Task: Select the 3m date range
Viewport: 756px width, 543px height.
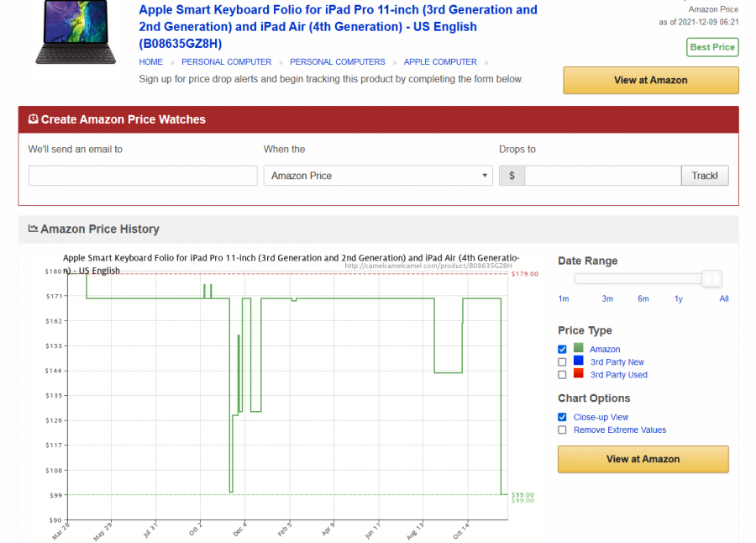Action: 607,298
